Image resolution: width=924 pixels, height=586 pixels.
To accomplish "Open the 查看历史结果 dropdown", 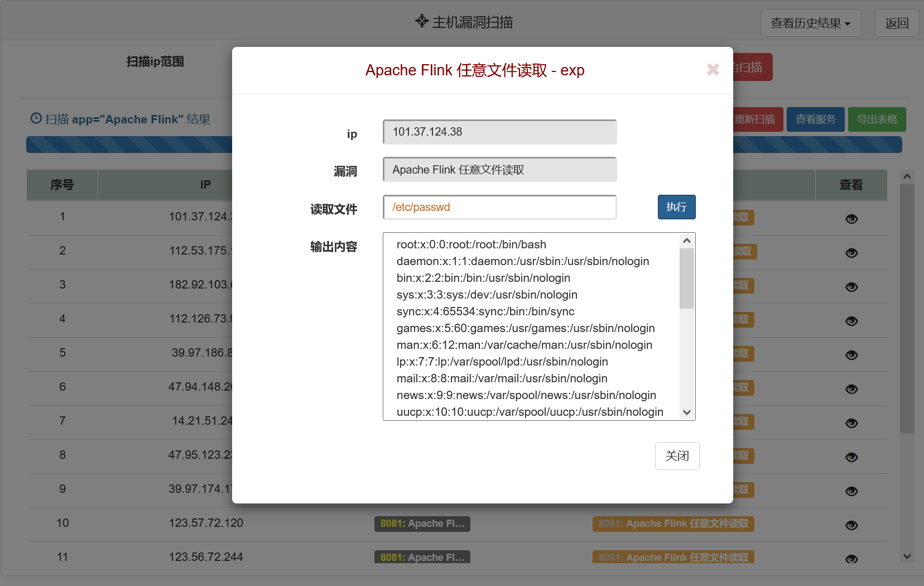I will [x=811, y=23].
